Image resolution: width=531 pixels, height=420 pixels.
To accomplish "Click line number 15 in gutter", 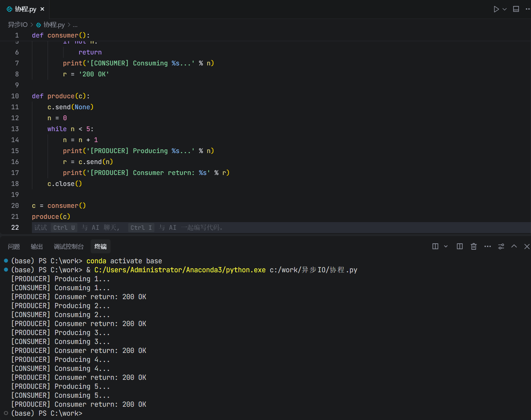I will [15, 151].
